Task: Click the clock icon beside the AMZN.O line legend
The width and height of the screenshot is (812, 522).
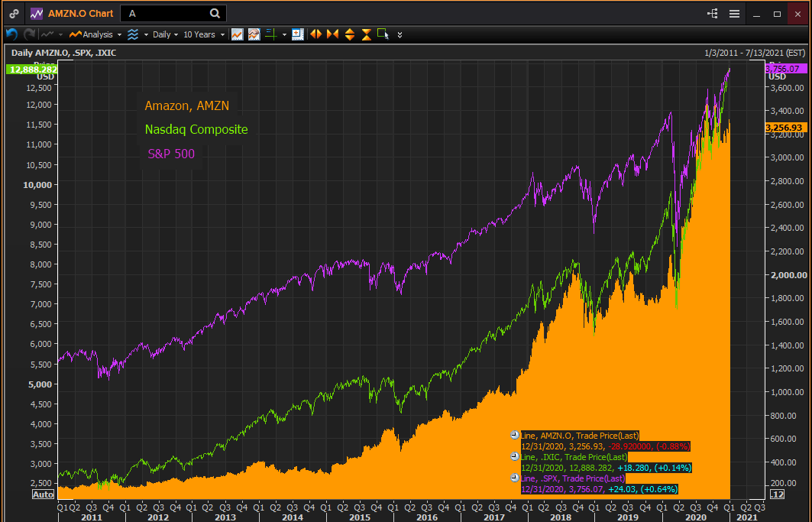Action: (515, 436)
